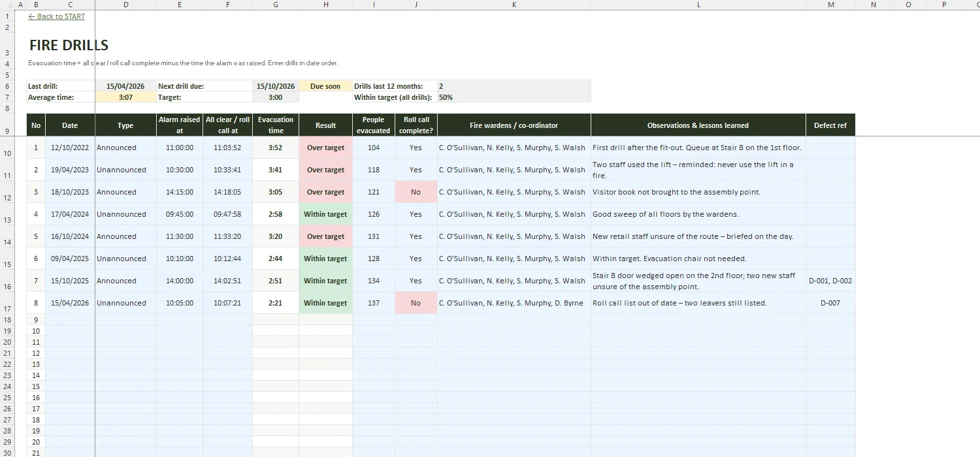Click drill 5 evacuation time 3:20
This screenshot has width=980, height=457.
coord(276,236)
